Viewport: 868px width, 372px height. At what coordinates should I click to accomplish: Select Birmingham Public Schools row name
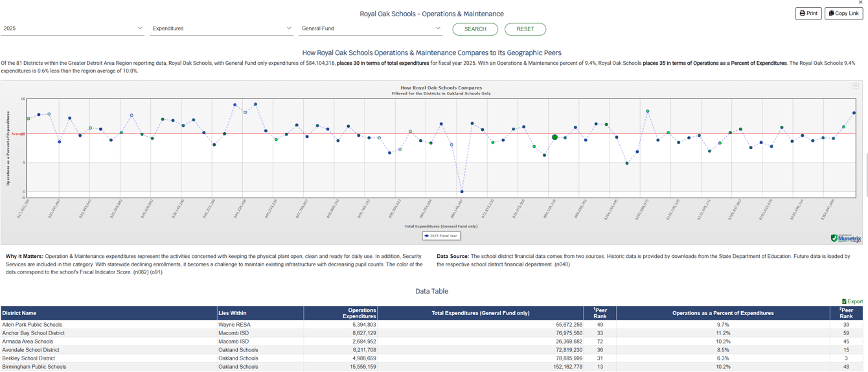[x=34, y=367]
